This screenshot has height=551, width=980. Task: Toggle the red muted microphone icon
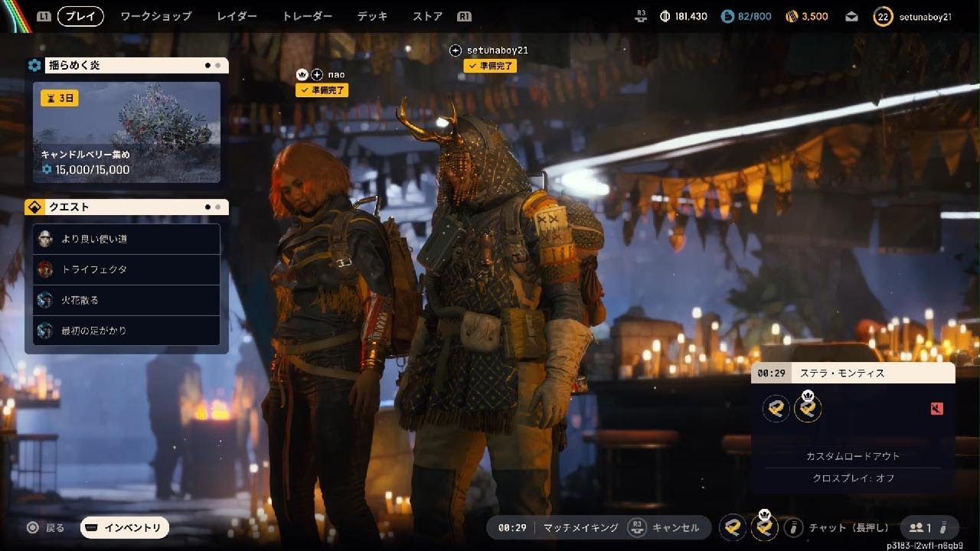936,409
